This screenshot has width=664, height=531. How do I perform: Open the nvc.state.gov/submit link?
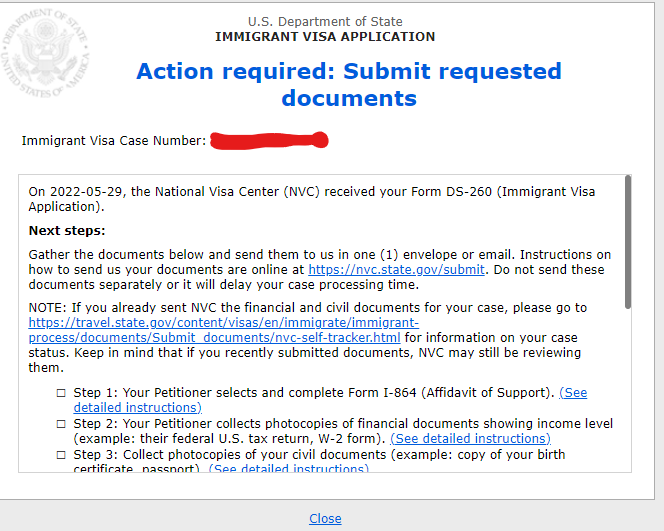[x=396, y=270]
